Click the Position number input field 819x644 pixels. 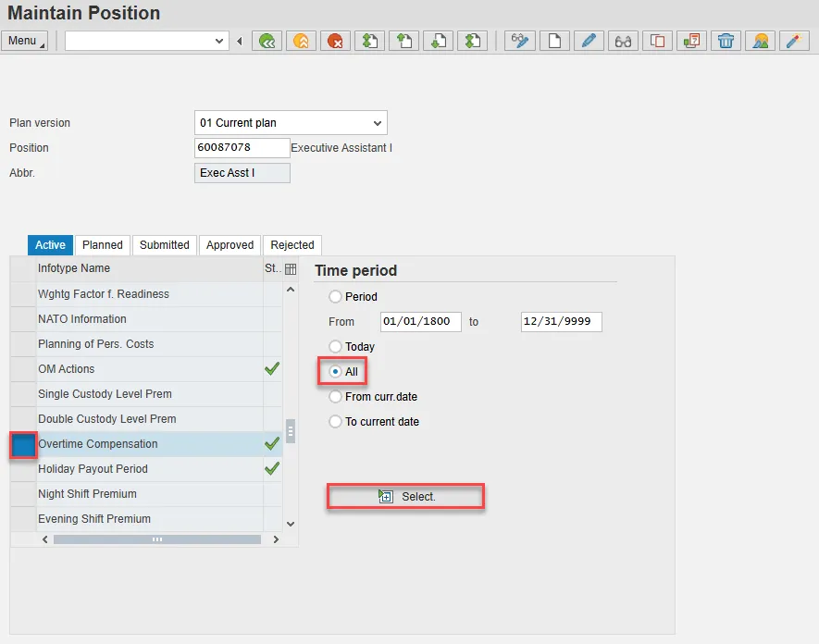tap(242, 148)
